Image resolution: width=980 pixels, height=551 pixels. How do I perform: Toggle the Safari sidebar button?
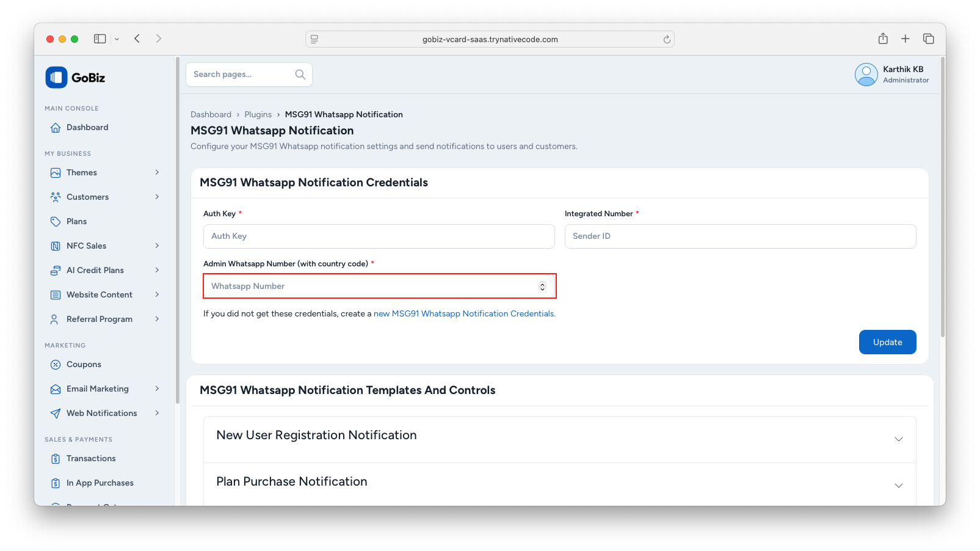click(x=100, y=38)
